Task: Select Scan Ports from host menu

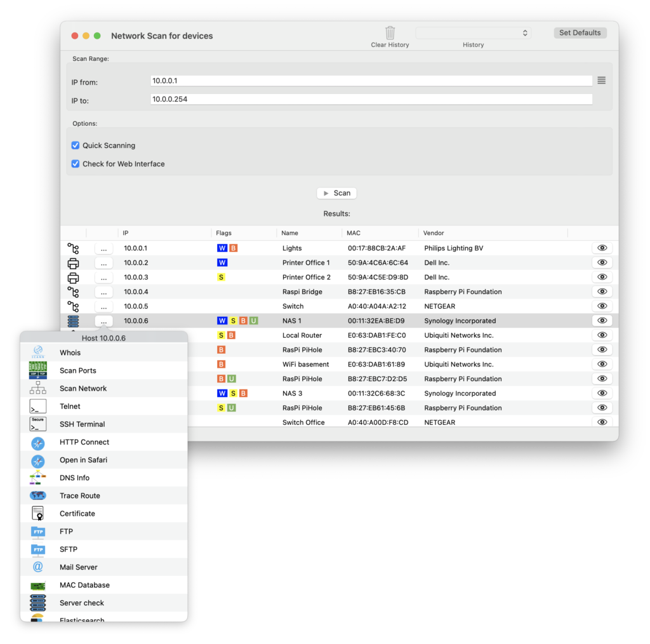Action: [103, 370]
